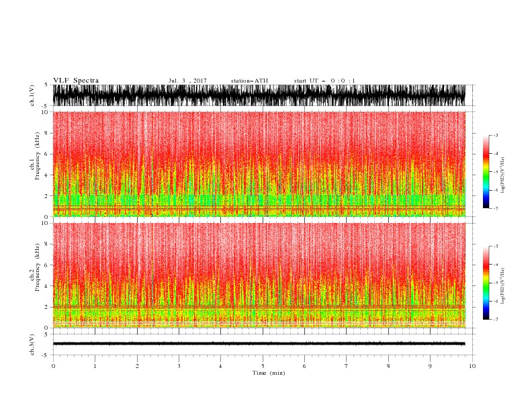Image resolution: width=532 pixels, height=411 pixels.
Task: Click the ch.2 frequency axis "6" tick label
Action: point(46,265)
